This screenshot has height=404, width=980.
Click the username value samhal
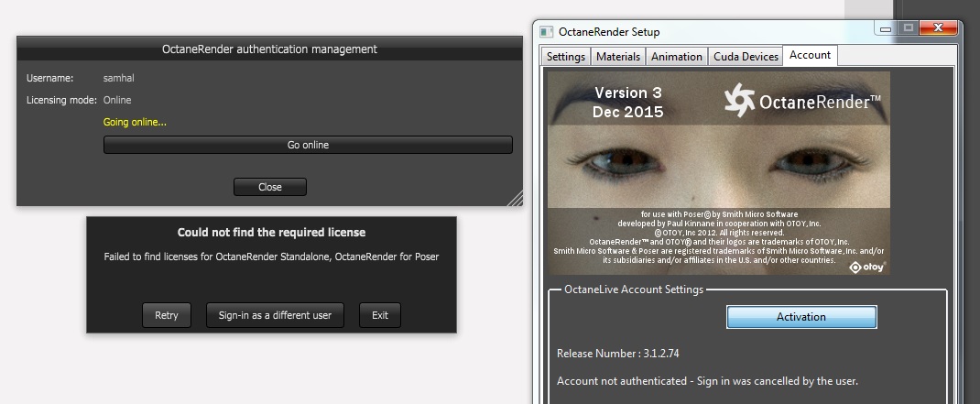[119, 78]
